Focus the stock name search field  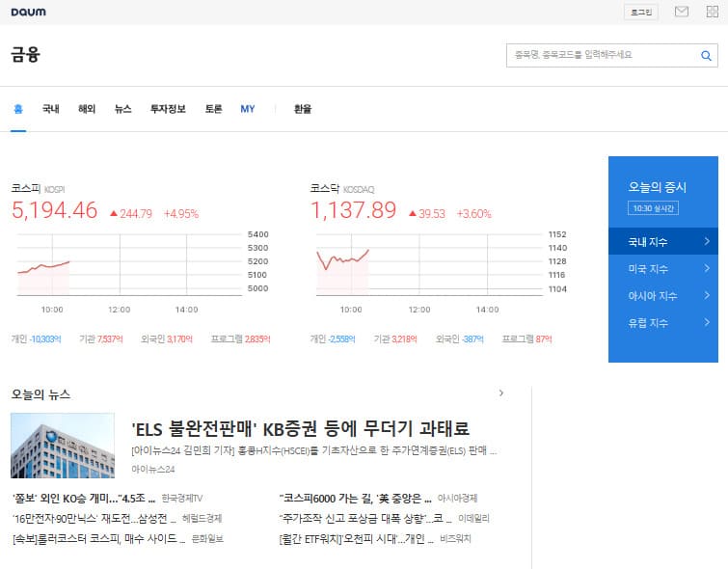tap(600, 56)
